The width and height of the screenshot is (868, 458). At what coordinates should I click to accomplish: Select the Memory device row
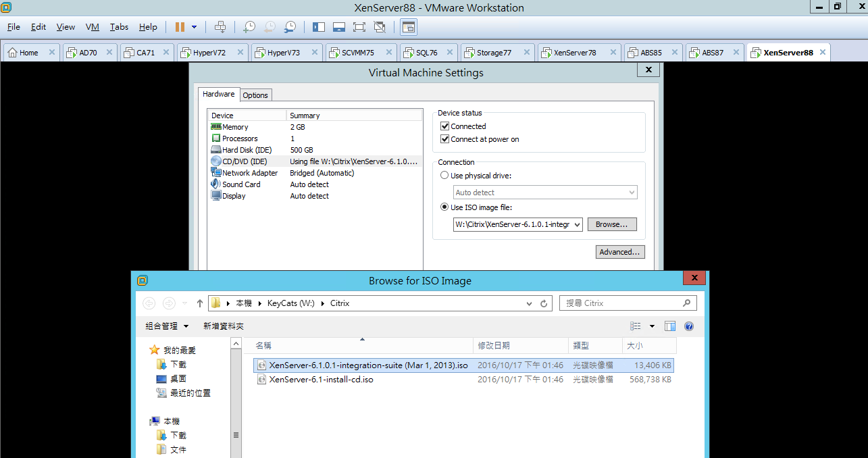[313, 127]
